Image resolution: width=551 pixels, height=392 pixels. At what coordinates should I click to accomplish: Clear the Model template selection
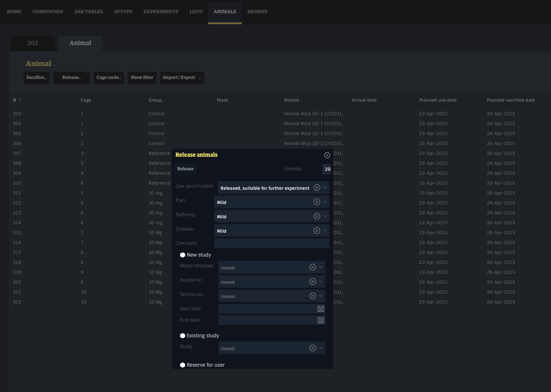point(312,267)
